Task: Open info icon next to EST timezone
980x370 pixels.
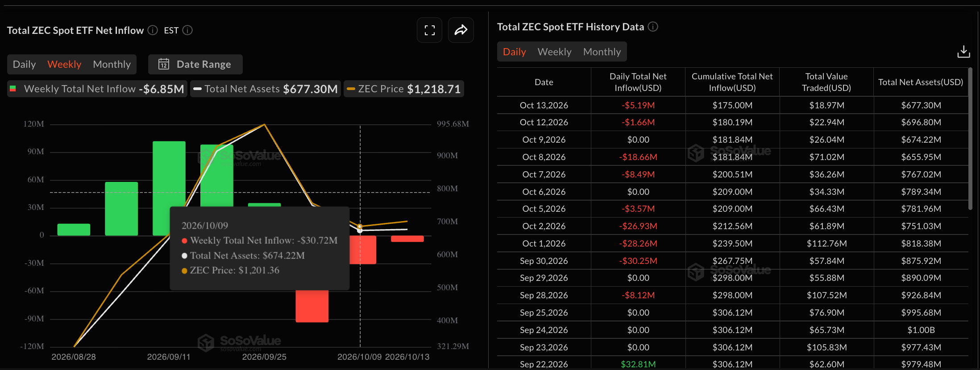Action: click(x=187, y=30)
